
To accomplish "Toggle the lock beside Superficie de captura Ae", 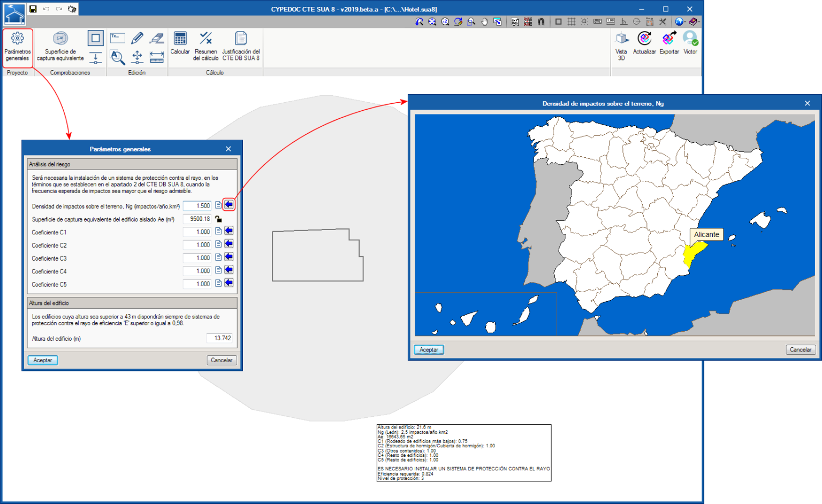I will 218,219.
